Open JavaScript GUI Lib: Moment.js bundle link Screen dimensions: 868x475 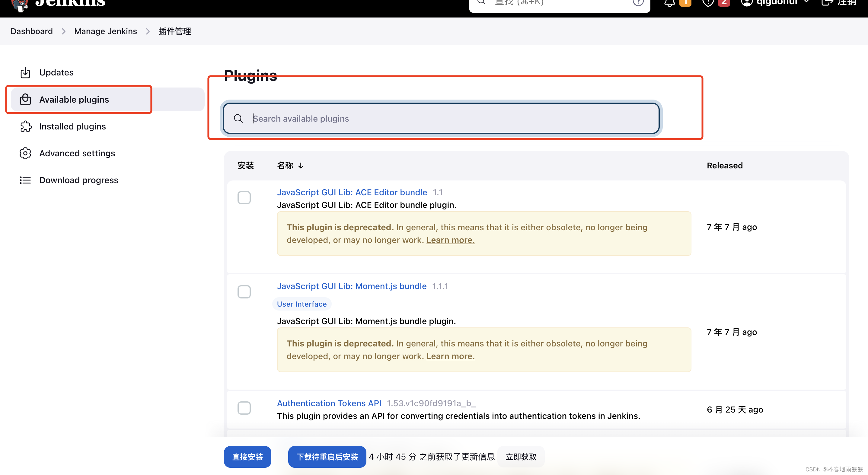point(351,286)
